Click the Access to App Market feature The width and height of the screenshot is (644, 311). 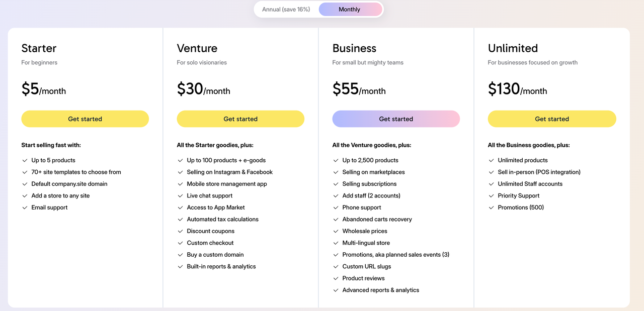(216, 208)
